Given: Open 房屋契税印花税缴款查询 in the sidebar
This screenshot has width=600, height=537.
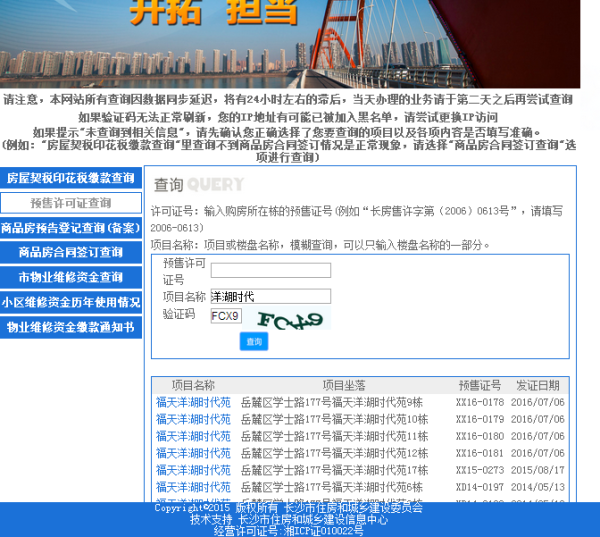Looking at the screenshot, I should tap(71, 178).
